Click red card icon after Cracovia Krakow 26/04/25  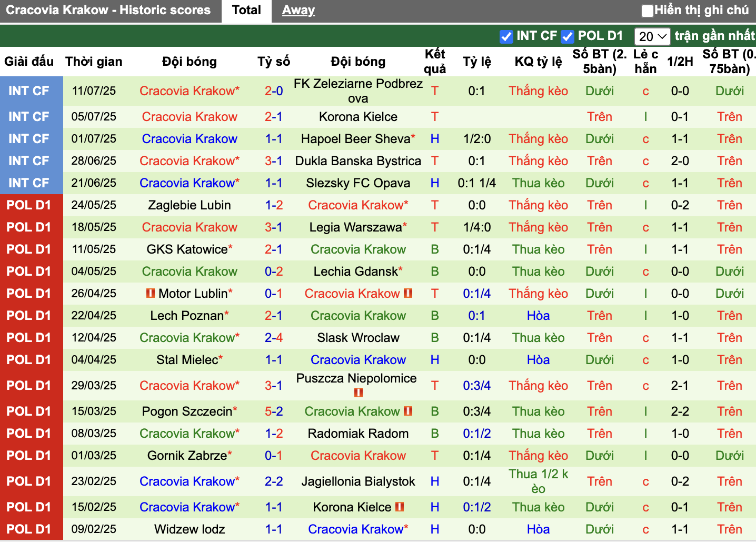[408, 293]
